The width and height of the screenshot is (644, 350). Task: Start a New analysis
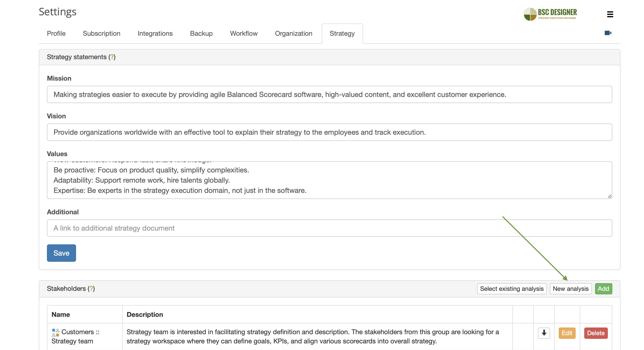pyautogui.click(x=571, y=289)
